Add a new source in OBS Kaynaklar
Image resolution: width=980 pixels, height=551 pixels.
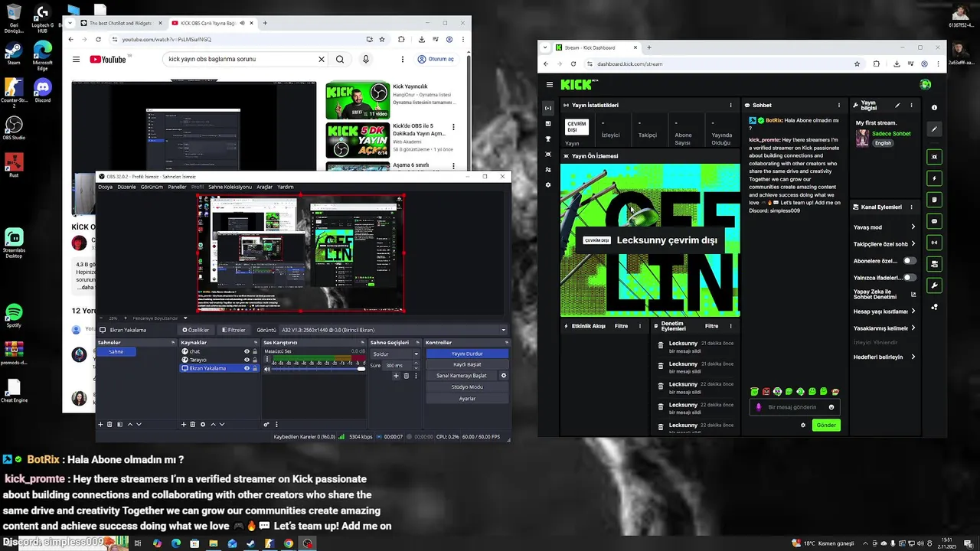pos(184,424)
